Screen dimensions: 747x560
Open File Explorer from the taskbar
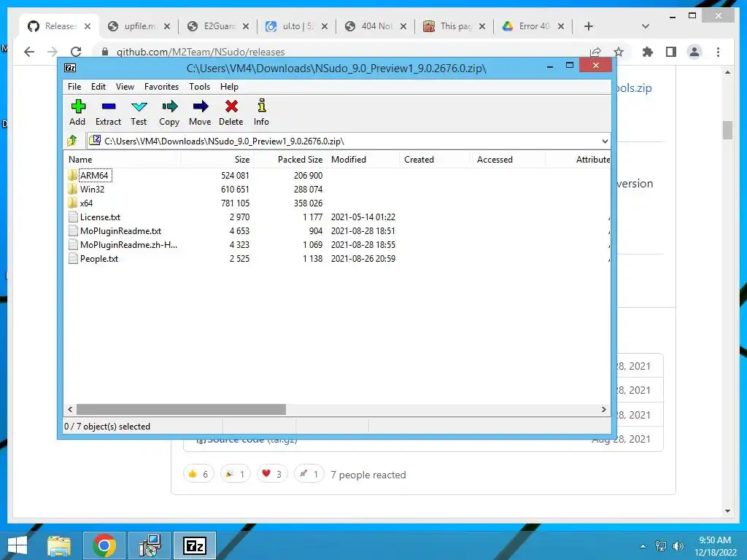pyautogui.click(x=58, y=545)
